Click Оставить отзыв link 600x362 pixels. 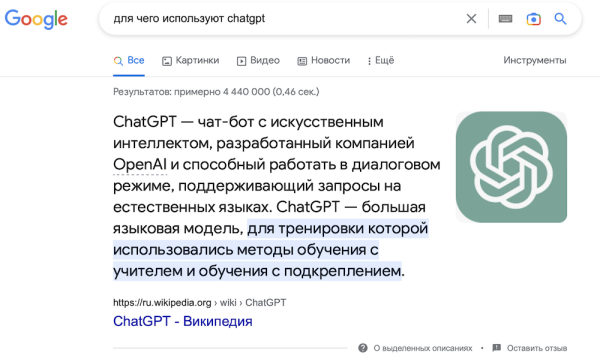click(537, 348)
